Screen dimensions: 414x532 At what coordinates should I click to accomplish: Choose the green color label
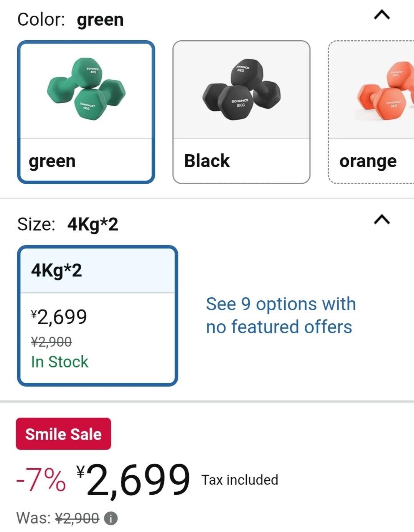52,161
